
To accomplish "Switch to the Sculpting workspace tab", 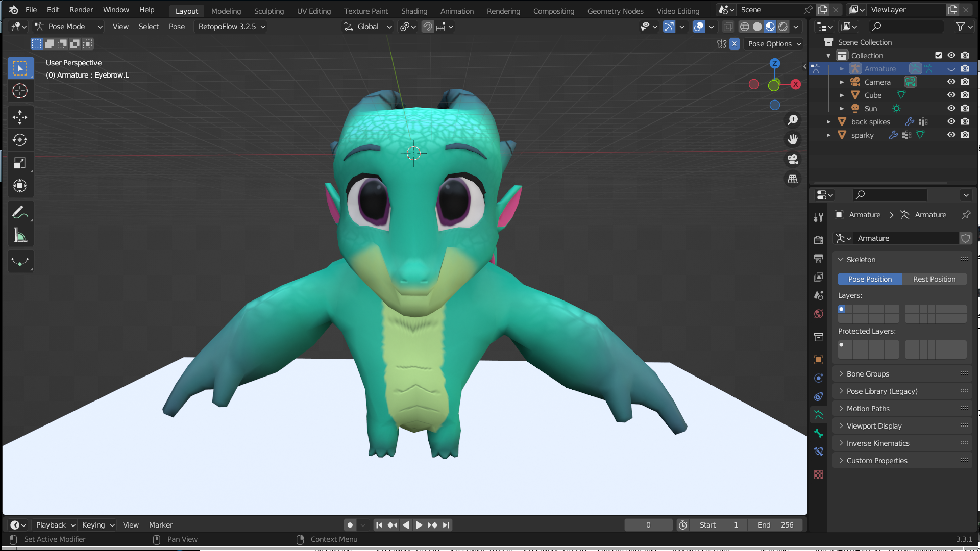I will click(x=269, y=11).
